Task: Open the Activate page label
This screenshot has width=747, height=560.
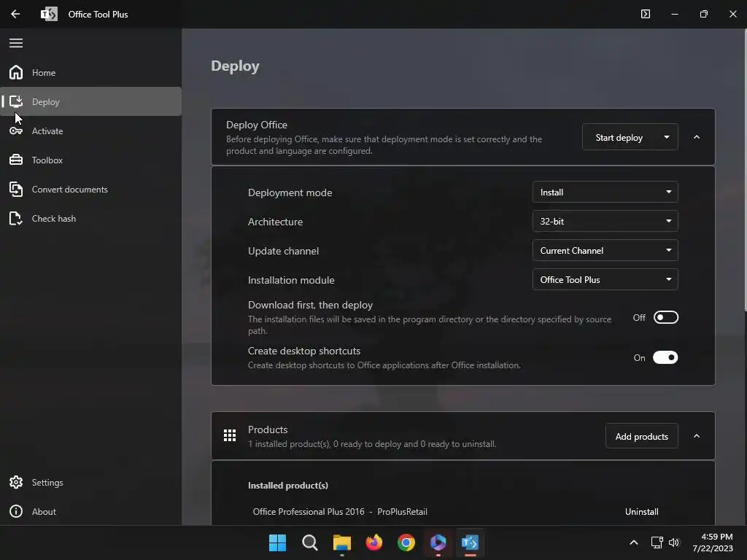Action: point(47,131)
